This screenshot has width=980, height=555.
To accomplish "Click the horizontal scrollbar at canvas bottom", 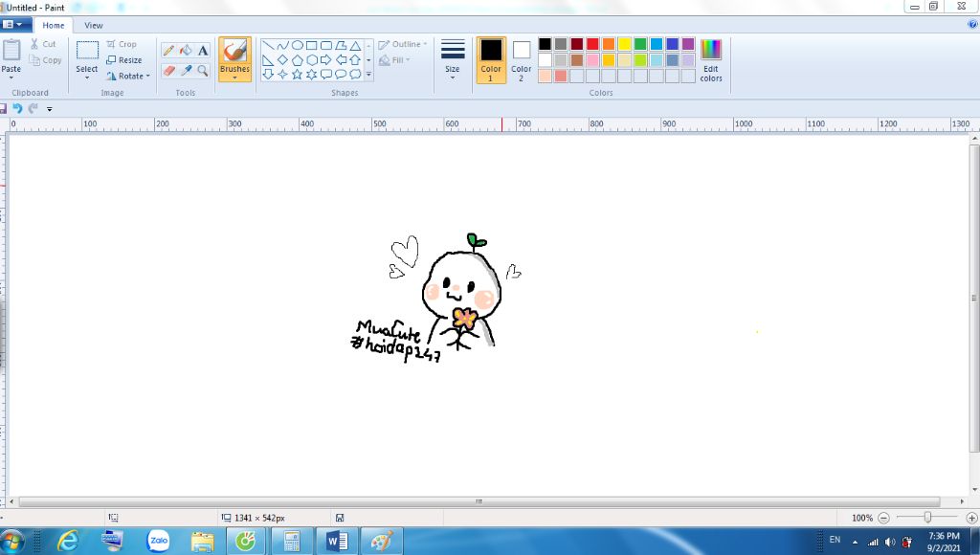I will click(479, 501).
